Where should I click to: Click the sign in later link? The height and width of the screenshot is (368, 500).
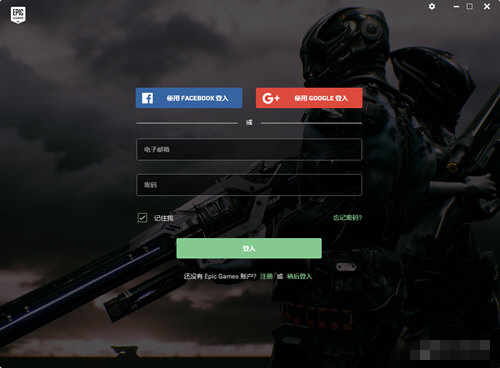point(299,276)
